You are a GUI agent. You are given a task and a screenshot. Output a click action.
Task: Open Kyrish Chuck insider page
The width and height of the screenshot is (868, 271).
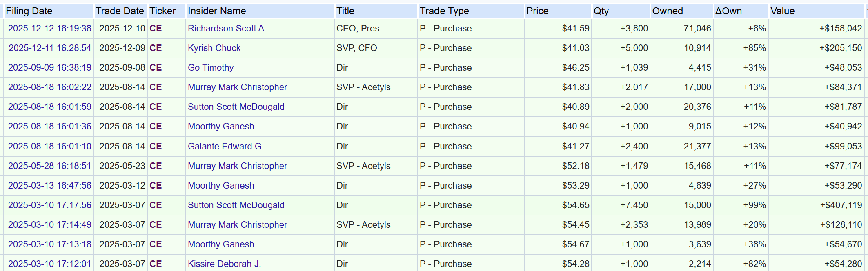214,48
